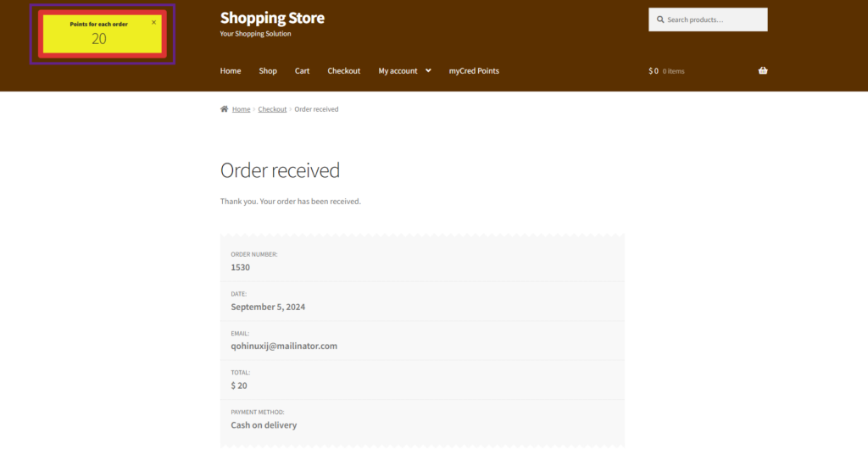Open the Home menu item
The image size is (868, 460).
[x=231, y=71]
